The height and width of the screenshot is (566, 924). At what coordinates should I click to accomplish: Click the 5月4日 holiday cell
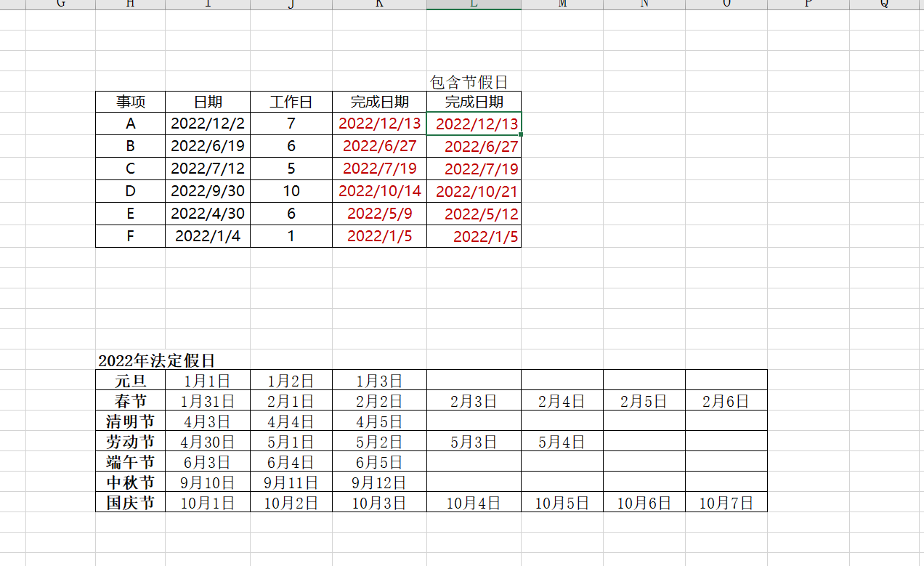pos(562,441)
